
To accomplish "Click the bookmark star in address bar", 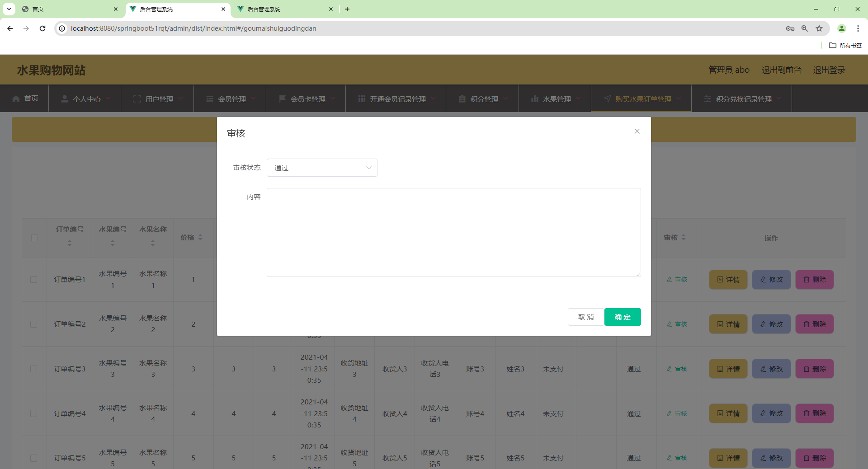I will (x=819, y=28).
